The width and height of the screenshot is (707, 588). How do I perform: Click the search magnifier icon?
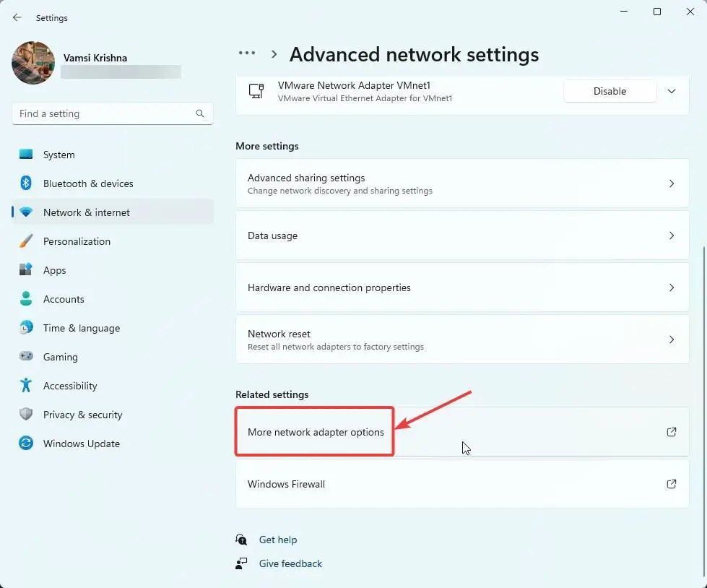click(200, 113)
